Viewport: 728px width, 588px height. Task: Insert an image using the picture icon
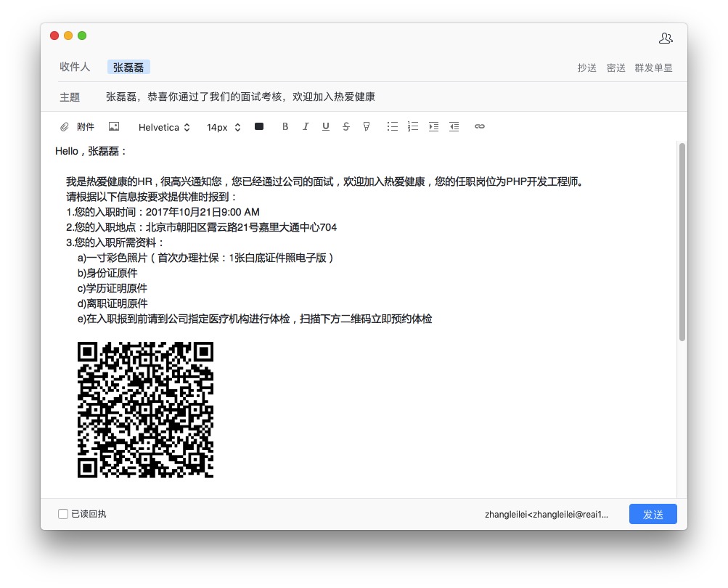(114, 127)
